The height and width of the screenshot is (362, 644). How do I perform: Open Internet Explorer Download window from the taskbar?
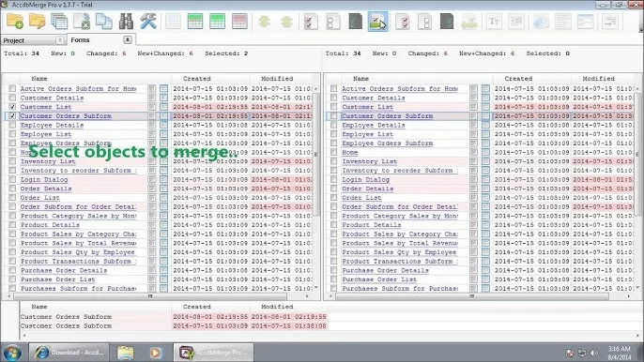click(69, 352)
